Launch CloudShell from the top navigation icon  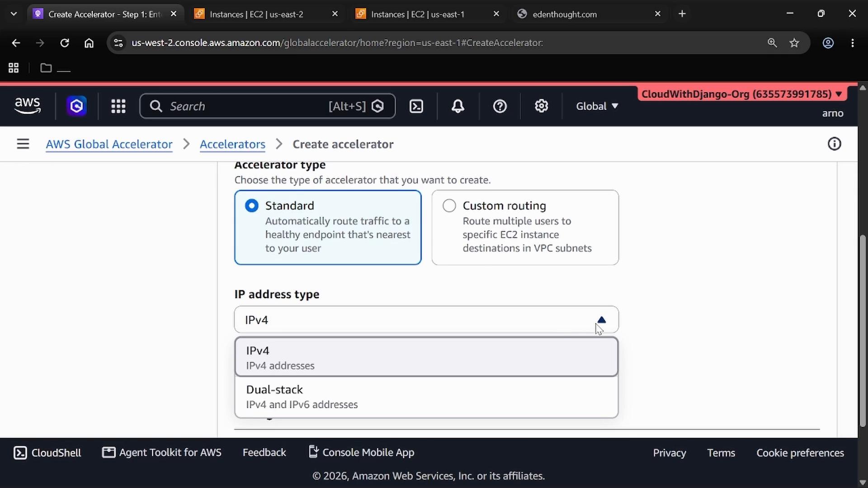(416, 106)
